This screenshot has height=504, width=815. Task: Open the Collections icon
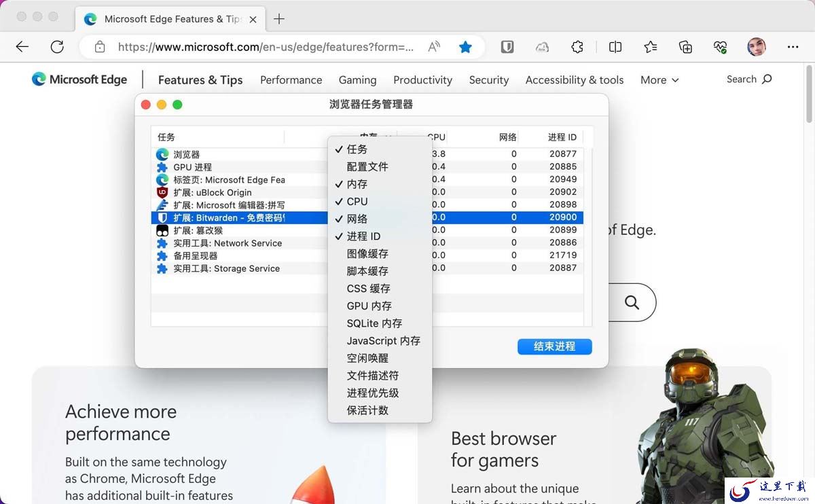point(685,47)
